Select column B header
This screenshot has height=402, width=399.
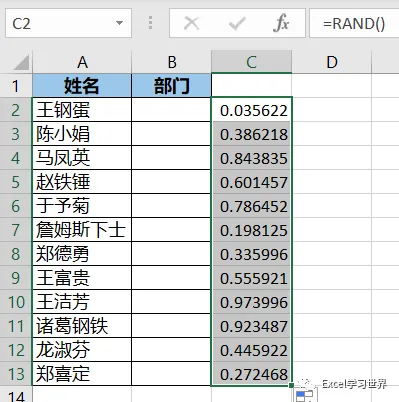click(171, 62)
